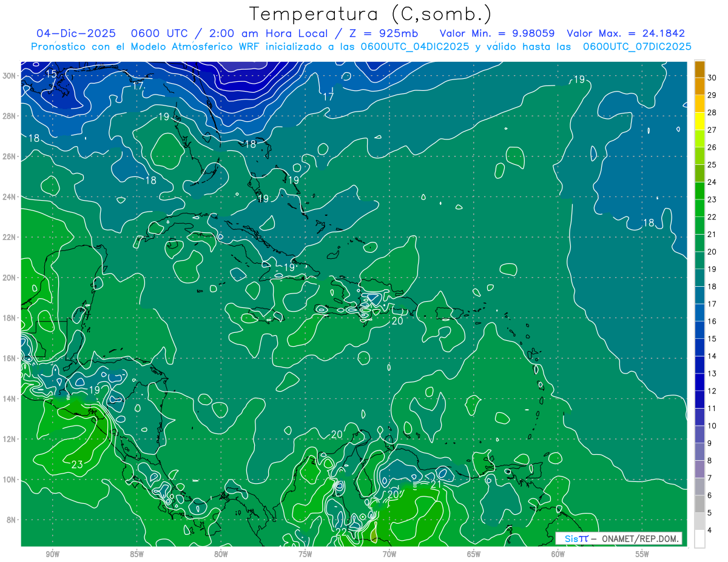This screenshot has height=562, width=728.
Task: Click the contour label '21' on the map
Action: pyautogui.click(x=436, y=484)
